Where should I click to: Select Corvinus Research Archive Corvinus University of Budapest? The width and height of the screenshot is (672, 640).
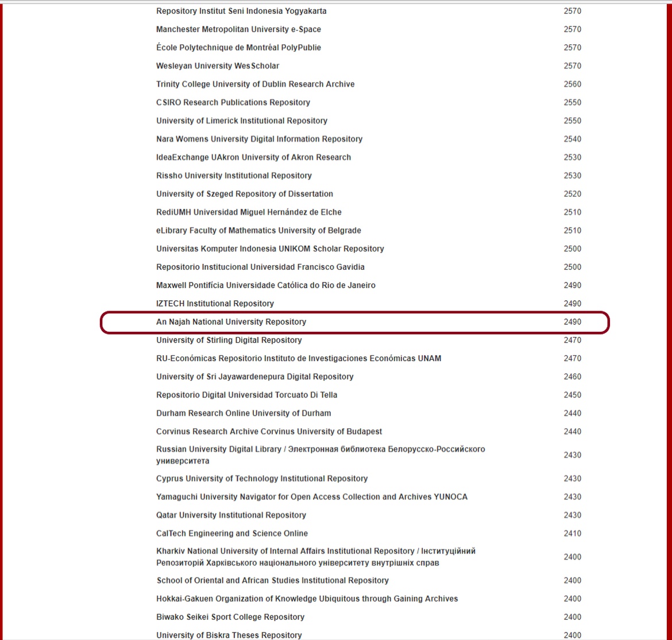point(269,432)
